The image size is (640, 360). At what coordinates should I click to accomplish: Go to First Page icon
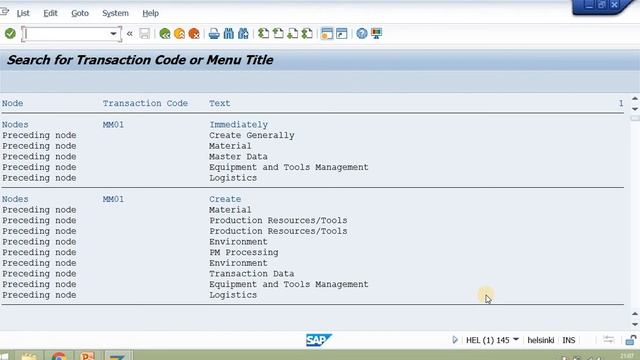(264, 33)
